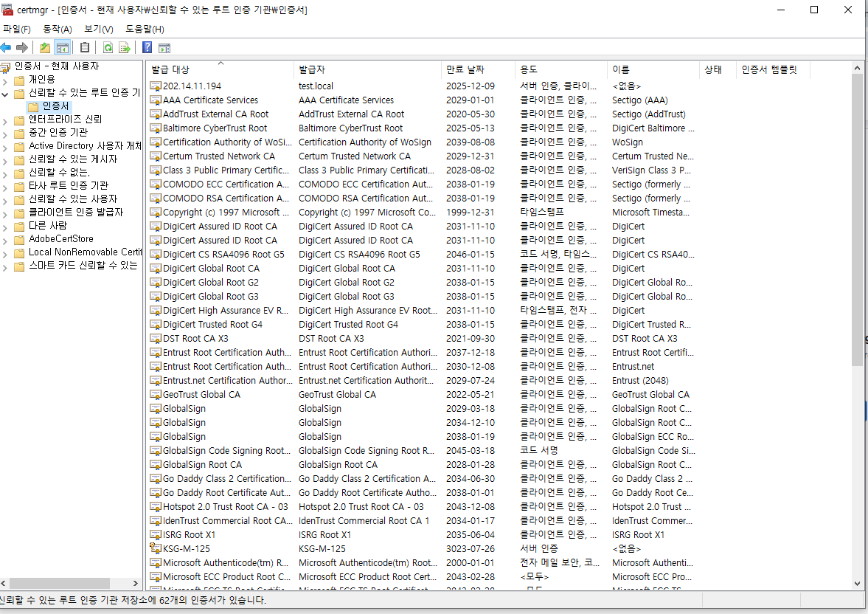Go up one level with folder-arrow icon

click(45, 48)
